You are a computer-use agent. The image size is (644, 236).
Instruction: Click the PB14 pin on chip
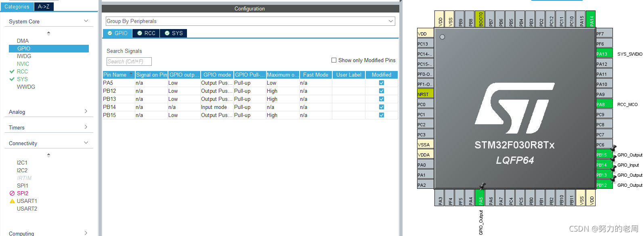point(604,164)
